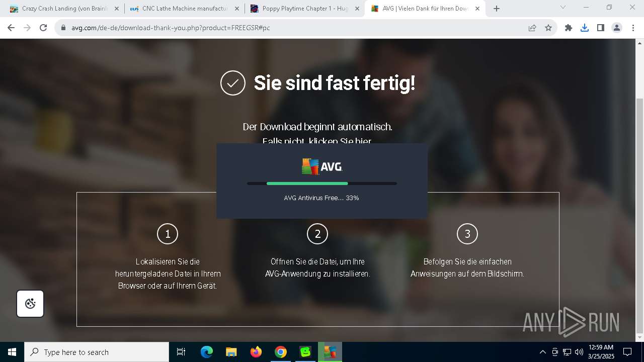Open Windows Start menu
Image resolution: width=644 pixels, height=362 pixels.
click(x=12, y=352)
